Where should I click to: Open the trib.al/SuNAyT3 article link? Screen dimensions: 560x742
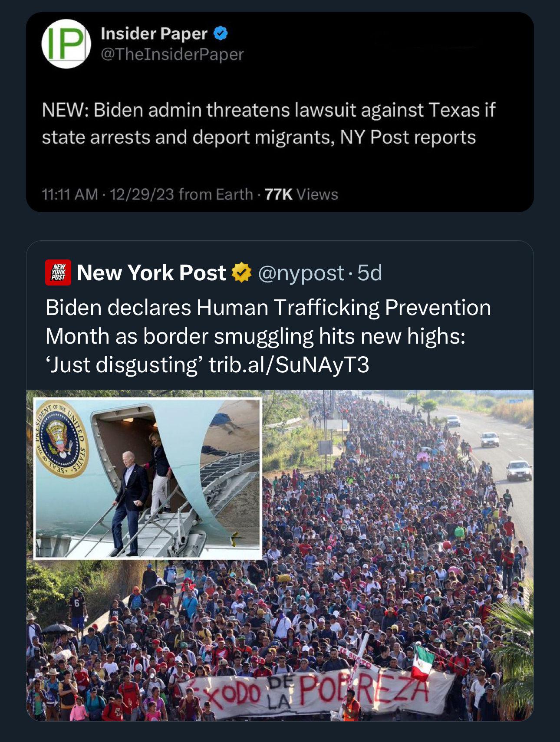tap(289, 364)
